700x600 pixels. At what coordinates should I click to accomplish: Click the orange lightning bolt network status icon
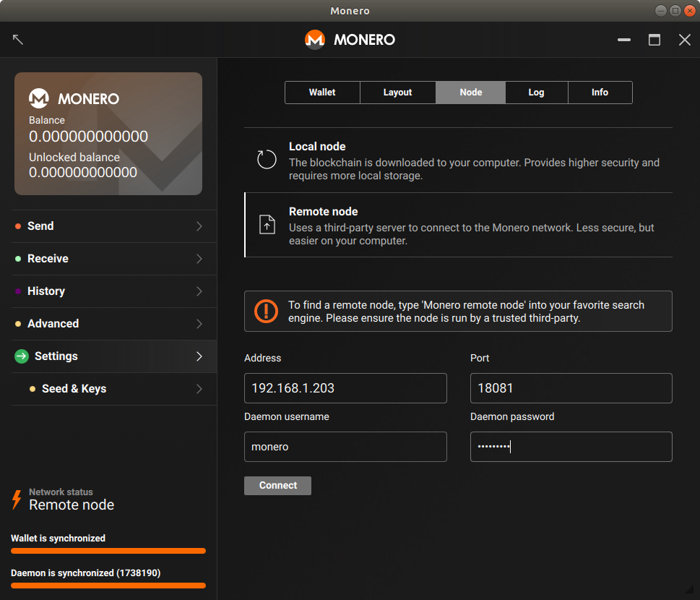click(17, 500)
